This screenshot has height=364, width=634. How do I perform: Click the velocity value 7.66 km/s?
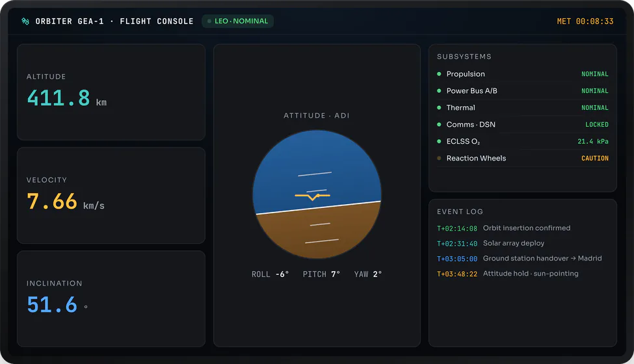pyautogui.click(x=66, y=201)
